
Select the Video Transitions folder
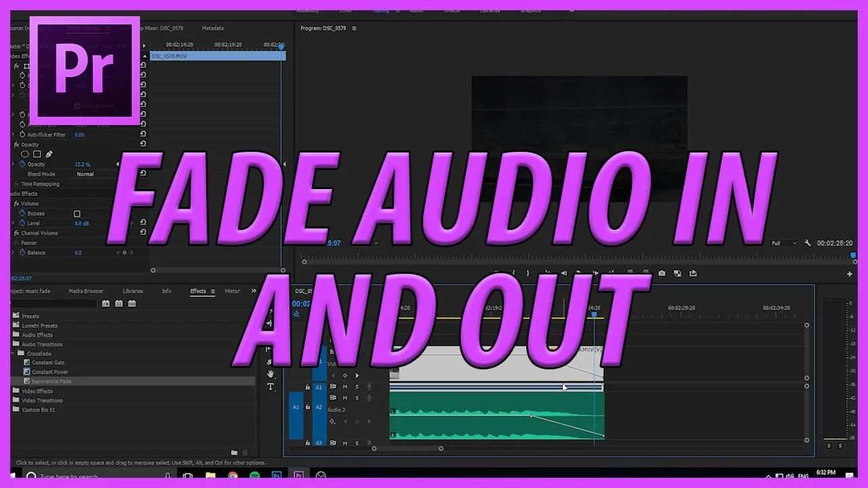42,401
